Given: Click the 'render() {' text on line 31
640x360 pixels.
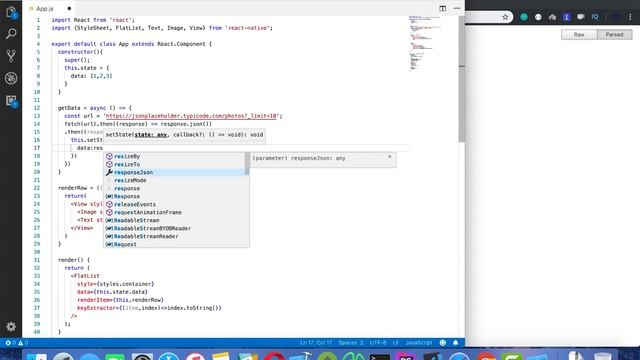Looking at the screenshot, I should 73,260.
